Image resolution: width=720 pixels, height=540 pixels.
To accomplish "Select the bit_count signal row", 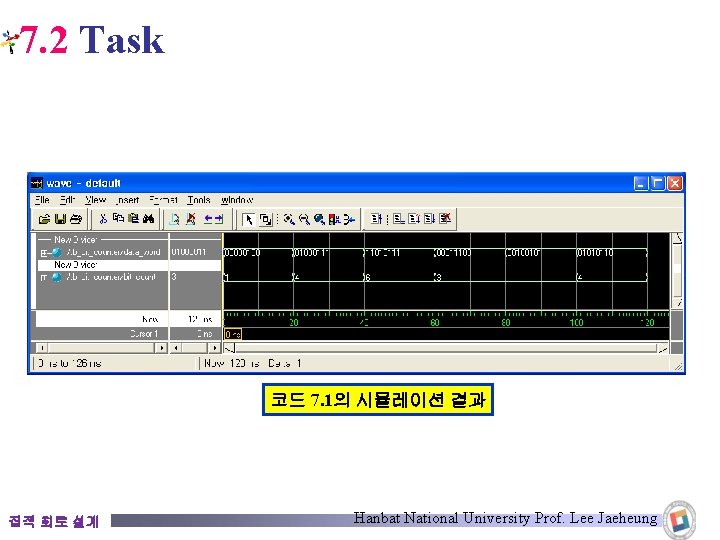I will pyautogui.click(x=102, y=277).
